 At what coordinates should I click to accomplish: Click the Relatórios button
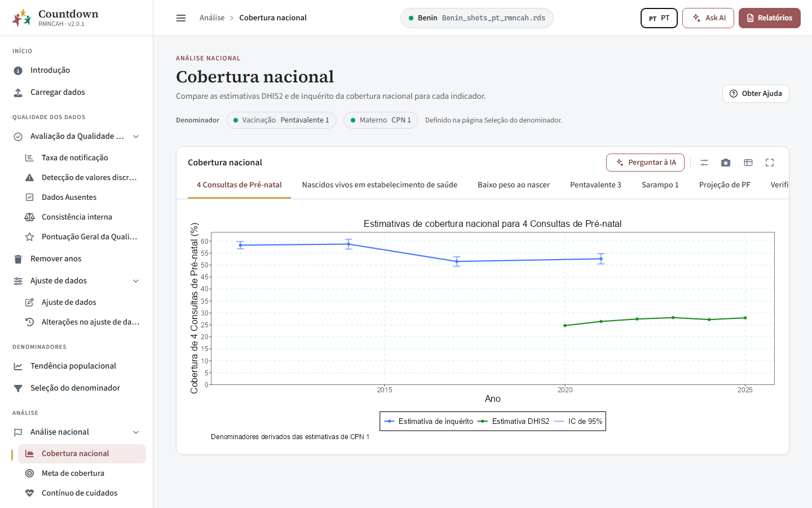[x=770, y=18]
